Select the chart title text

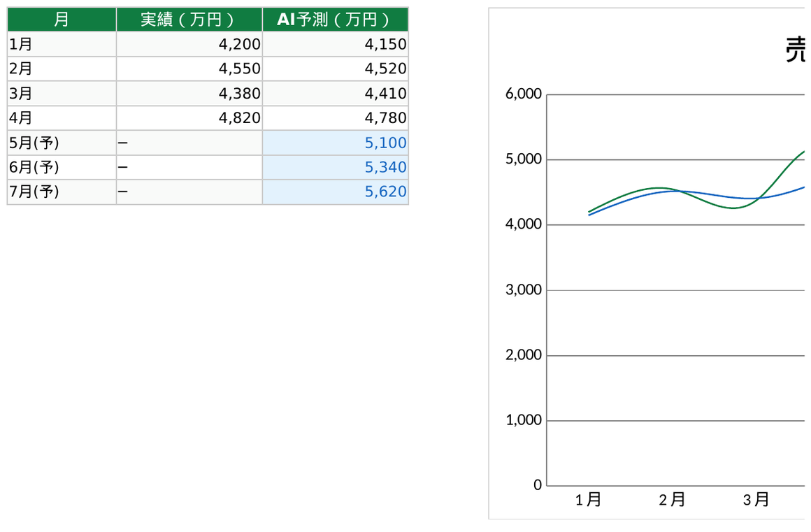click(x=796, y=50)
